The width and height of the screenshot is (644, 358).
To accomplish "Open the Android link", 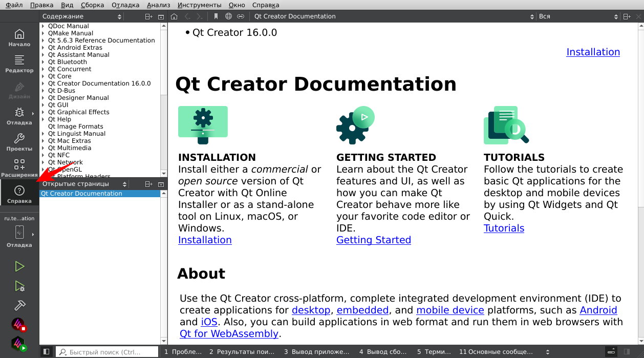I will coord(598,310).
